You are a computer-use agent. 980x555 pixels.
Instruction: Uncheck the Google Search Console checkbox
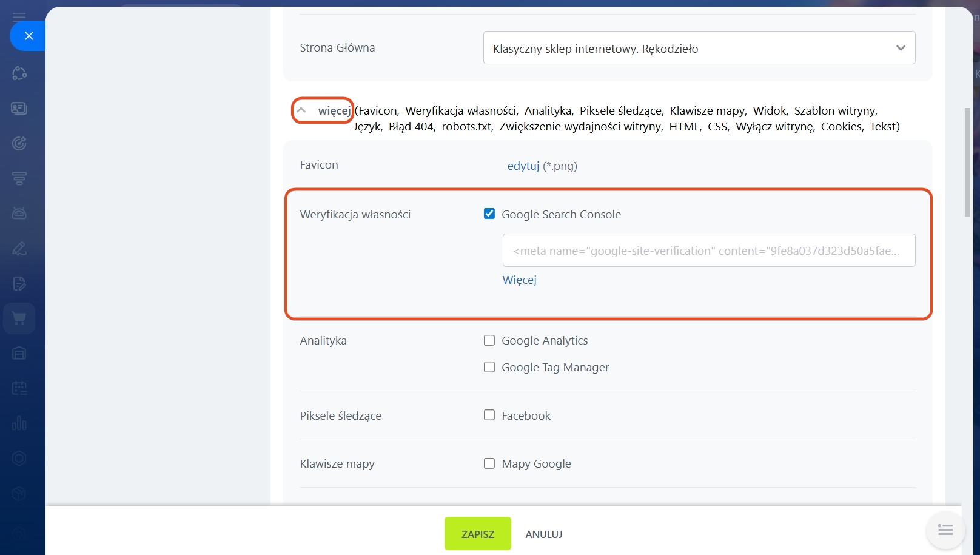pyautogui.click(x=489, y=214)
